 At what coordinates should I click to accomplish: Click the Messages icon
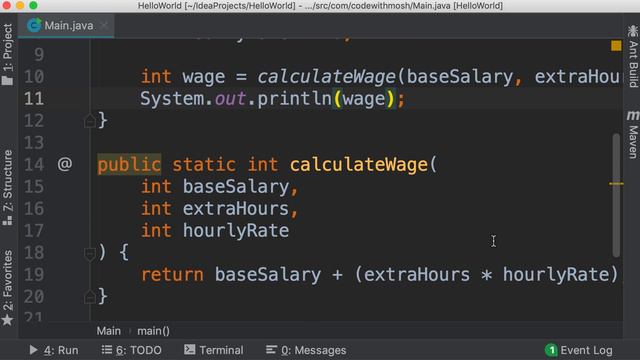(271, 350)
